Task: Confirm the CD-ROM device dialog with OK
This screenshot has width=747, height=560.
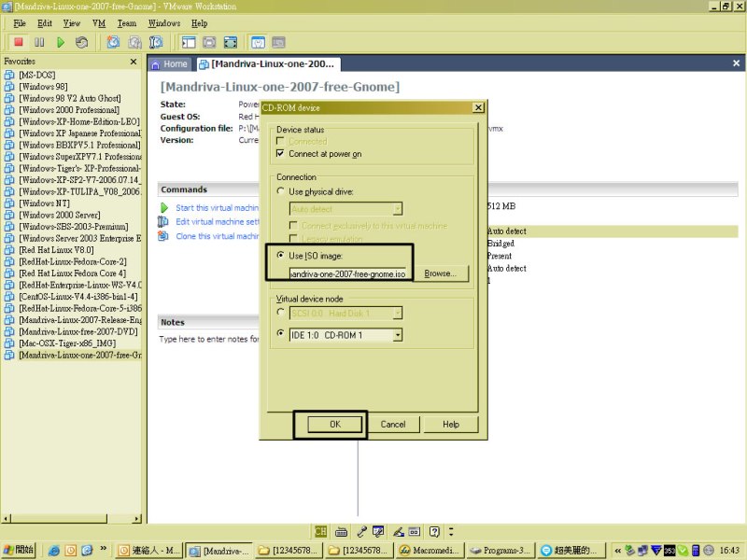Action: [335, 424]
